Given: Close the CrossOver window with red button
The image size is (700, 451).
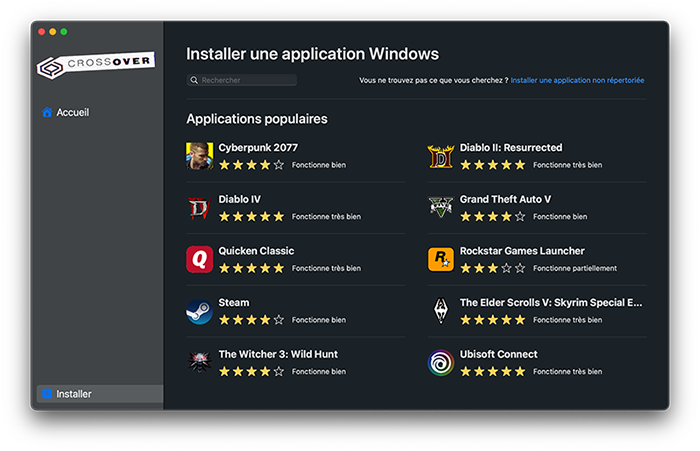Looking at the screenshot, I should click(42, 32).
